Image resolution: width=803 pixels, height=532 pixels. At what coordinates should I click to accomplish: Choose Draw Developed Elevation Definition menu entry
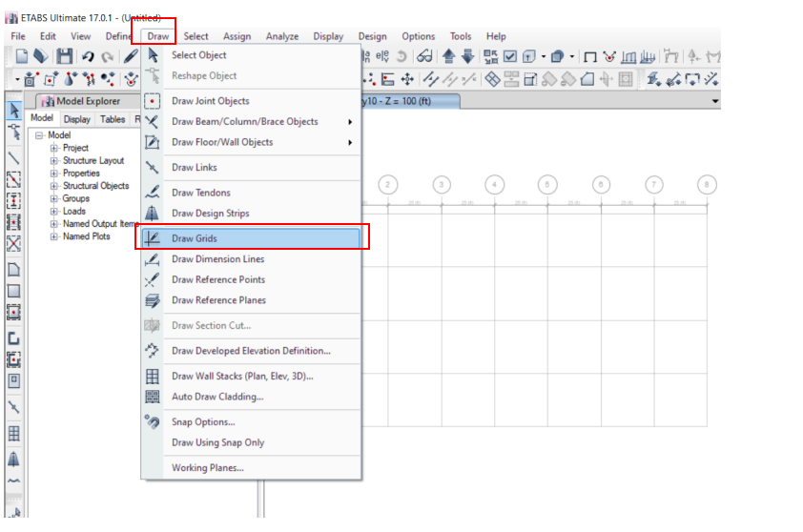click(x=251, y=351)
